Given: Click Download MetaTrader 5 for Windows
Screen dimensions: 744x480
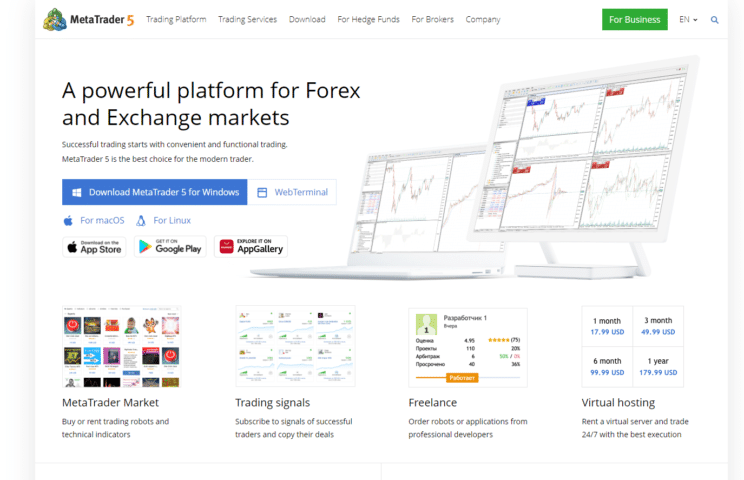Looking at the screenshot, I should [155, 192].
